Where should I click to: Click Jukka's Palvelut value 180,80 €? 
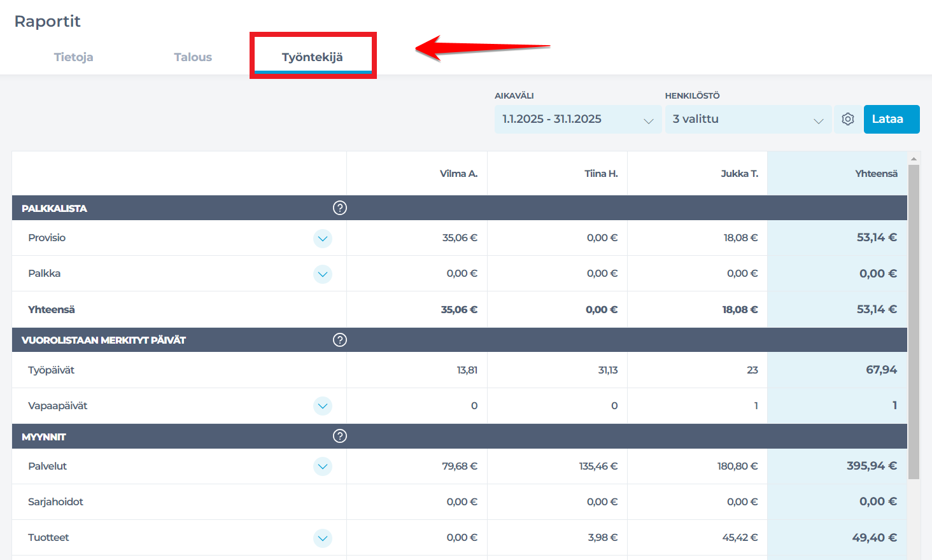pos(737,466)
